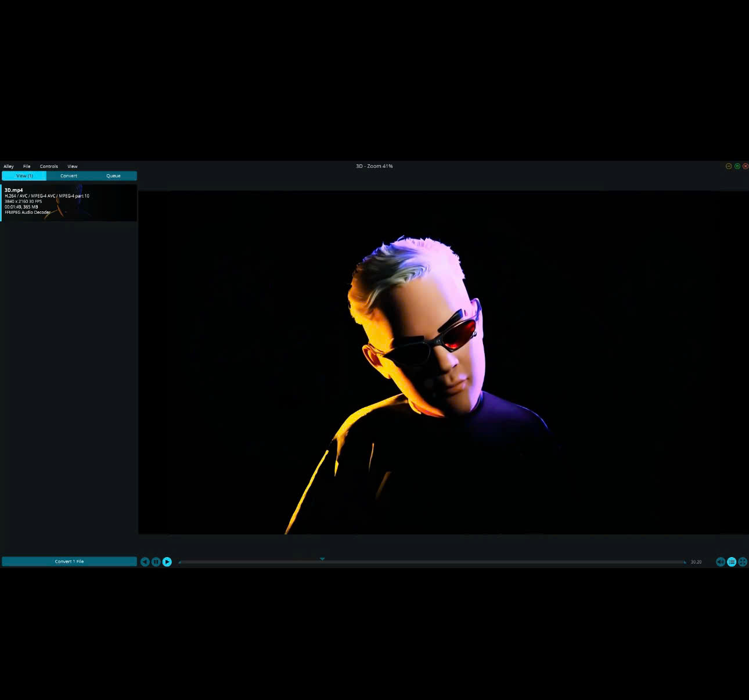
Task: Close the window with red button
Action: point(746,166)
